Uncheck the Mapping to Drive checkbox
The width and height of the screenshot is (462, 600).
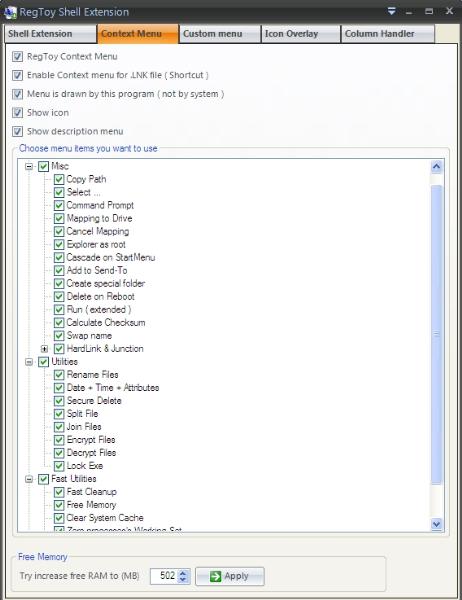coord(59,218)
